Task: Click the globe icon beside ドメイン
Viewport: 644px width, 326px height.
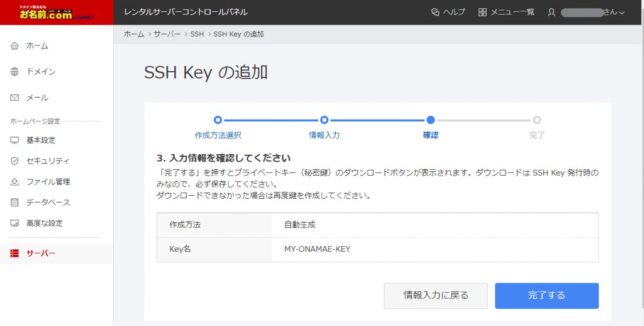Action: coord(15,72)
